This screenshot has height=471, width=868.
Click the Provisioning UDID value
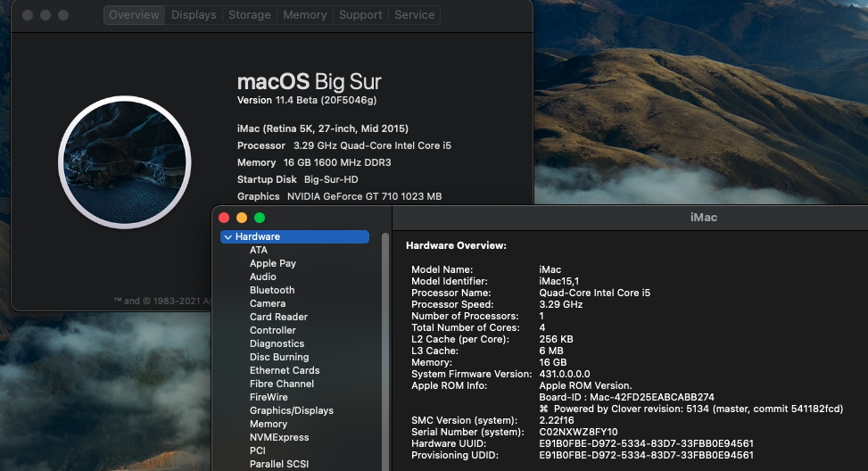646,456
